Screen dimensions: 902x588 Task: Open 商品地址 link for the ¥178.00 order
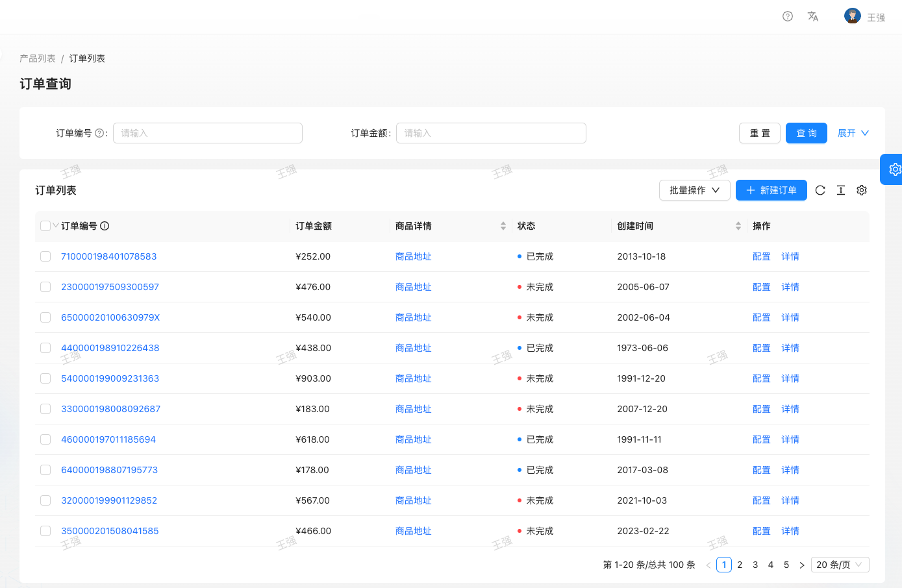pos(414,470)
